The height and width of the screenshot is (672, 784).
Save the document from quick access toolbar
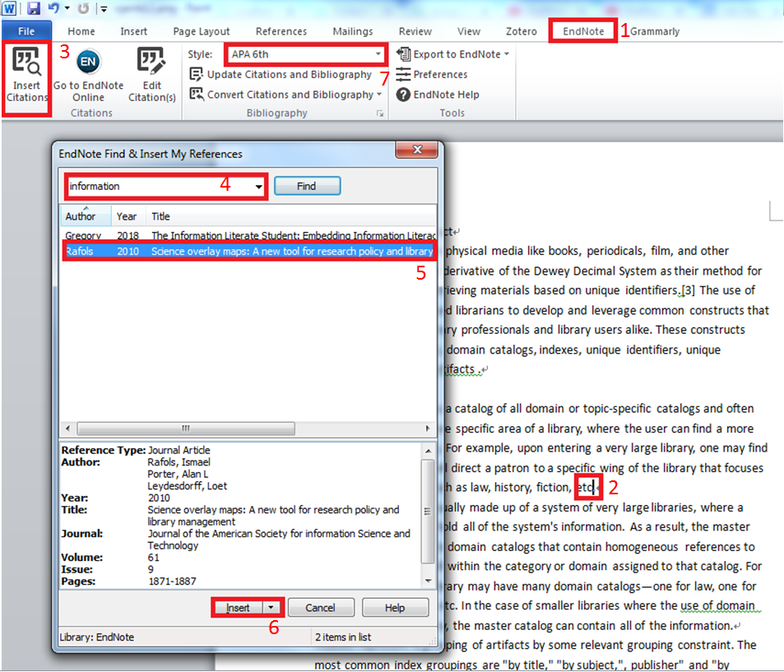34,8
